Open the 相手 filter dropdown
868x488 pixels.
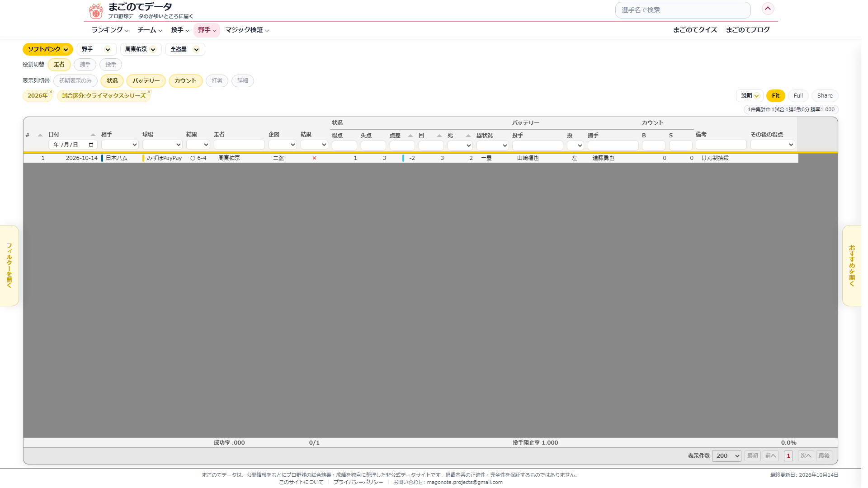[x=120, y=145]
